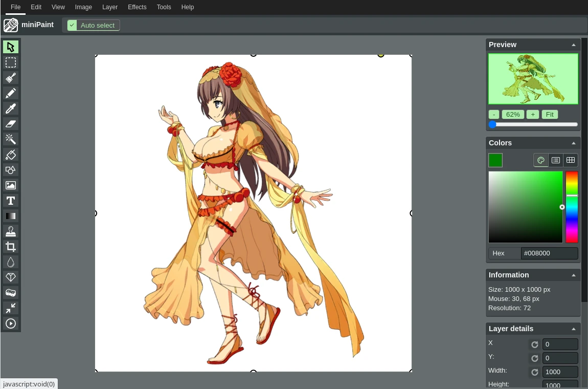Select the Crop tool

[11, 247]
